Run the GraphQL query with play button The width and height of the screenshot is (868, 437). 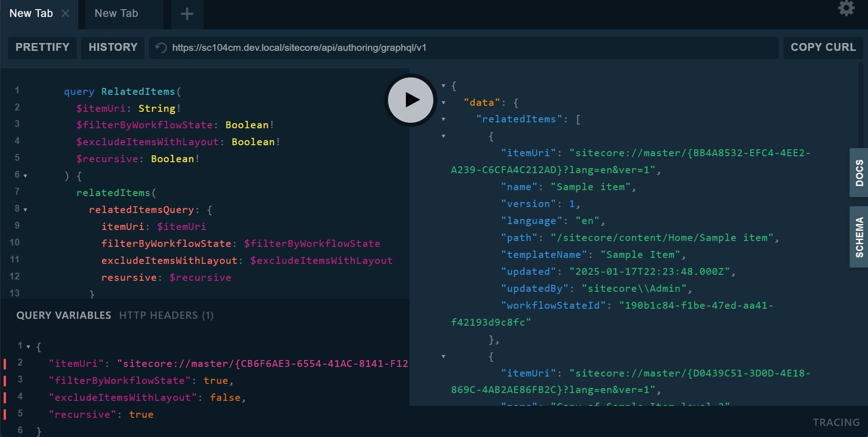(410, 100)
